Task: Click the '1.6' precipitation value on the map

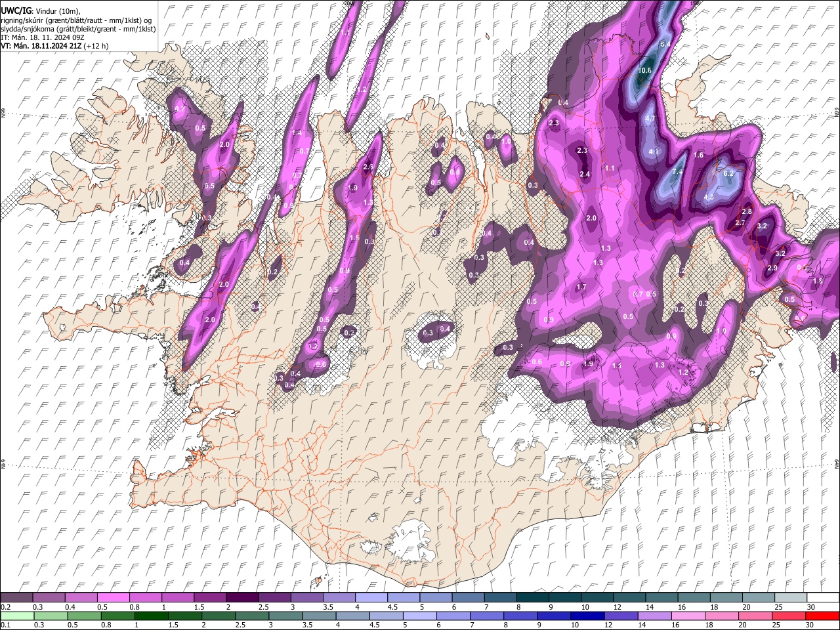Action: point(698,156)
